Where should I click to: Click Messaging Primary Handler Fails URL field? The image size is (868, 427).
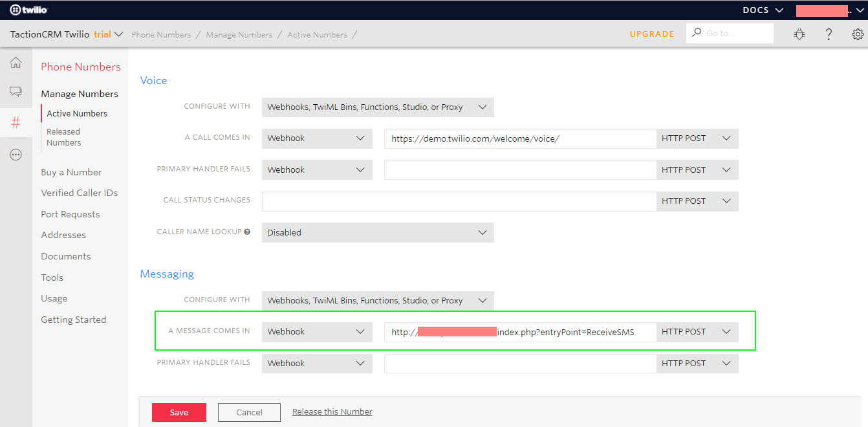click(x=521, y=364)
